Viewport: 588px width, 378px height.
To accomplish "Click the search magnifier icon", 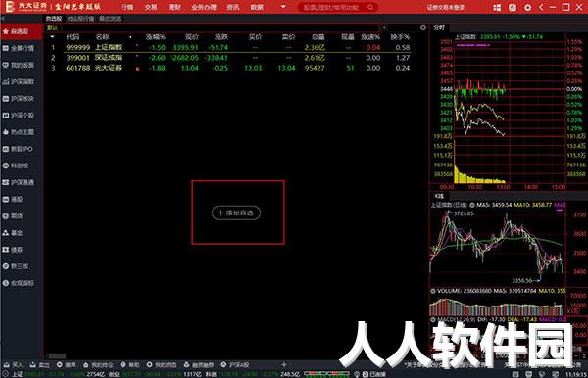I will point(370,7).
